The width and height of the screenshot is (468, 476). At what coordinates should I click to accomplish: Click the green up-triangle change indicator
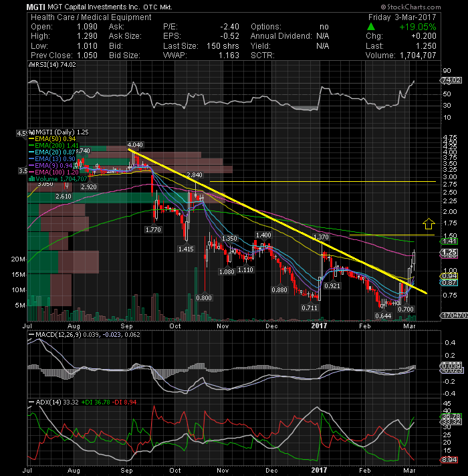point(371,27)
